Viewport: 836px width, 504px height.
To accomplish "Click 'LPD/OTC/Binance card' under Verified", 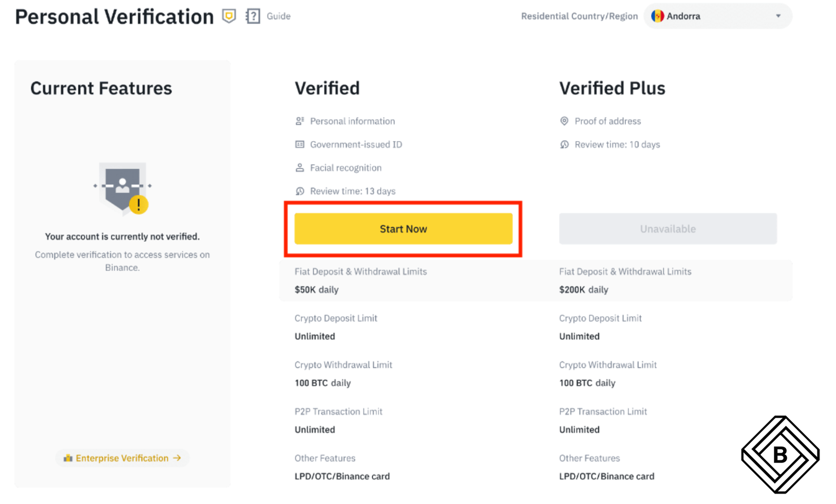I will (342, 476).
